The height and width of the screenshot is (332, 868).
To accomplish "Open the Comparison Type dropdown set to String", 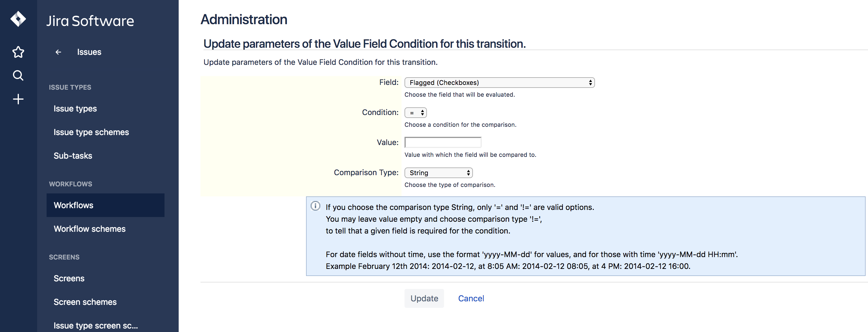I will [438, 172].
